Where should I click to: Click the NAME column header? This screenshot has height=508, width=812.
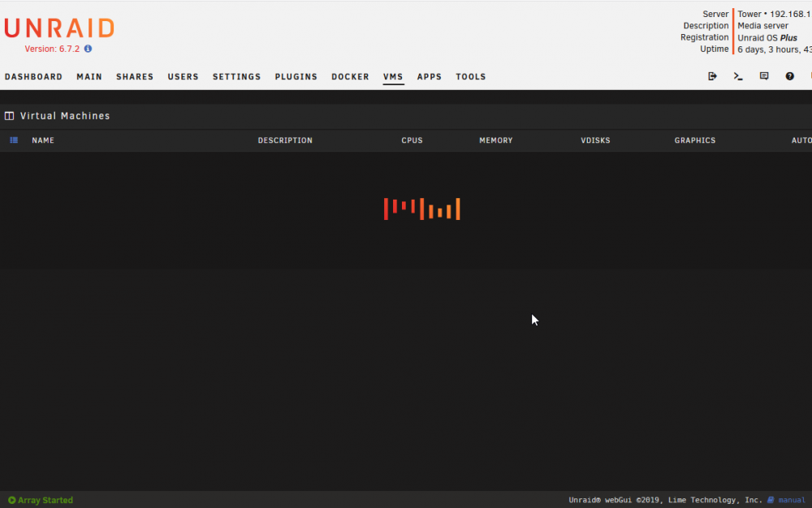click(43, 140)
